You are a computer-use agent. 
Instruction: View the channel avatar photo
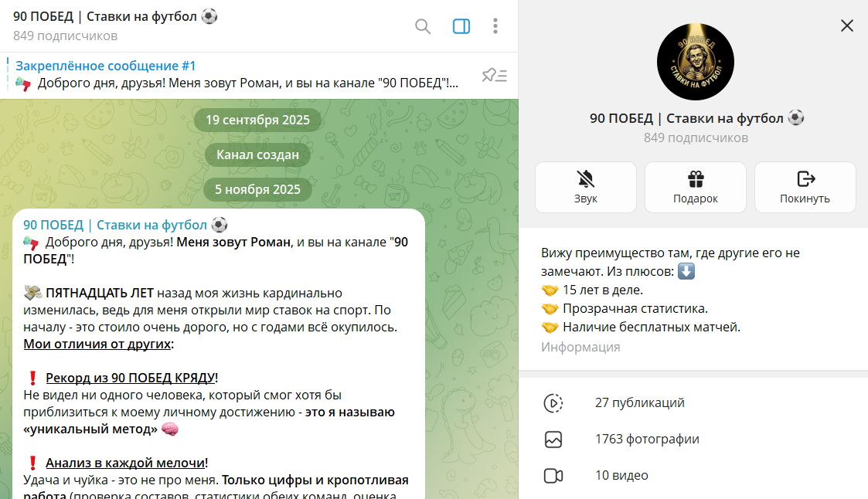pyautogui.click(x=696, y=62)
